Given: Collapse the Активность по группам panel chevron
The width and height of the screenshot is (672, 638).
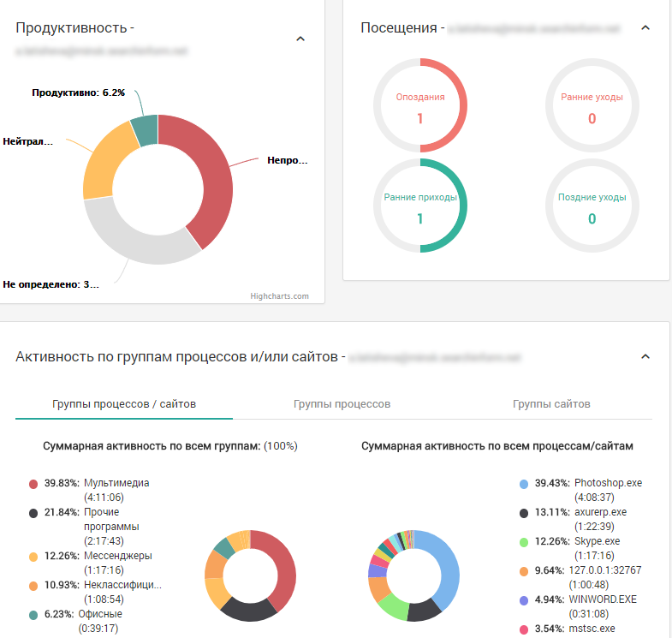Looking at the screenshot, I should (x=645, y=357).
